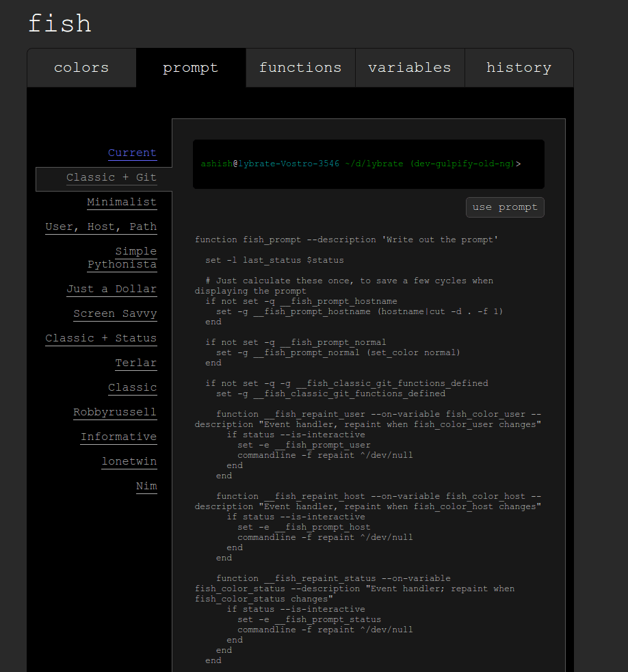Image resolution: width=628 pixels, height=672 pixels.
Task: Choose the Classic + Git prompt
Action: 109,177
